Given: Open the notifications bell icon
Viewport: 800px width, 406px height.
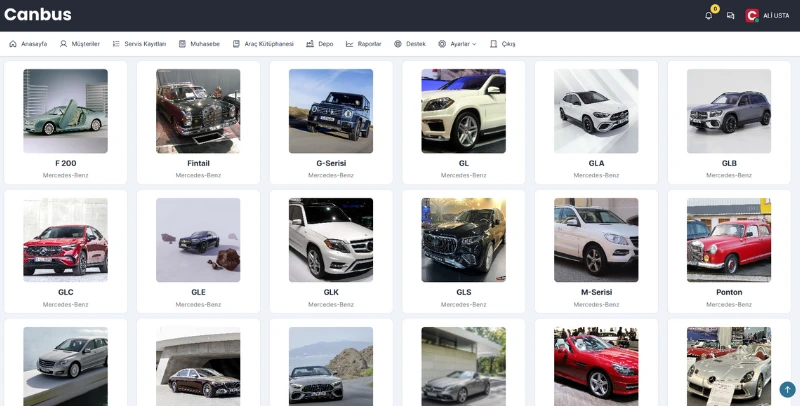Looking at the screenshot, I should click(708, 16).
